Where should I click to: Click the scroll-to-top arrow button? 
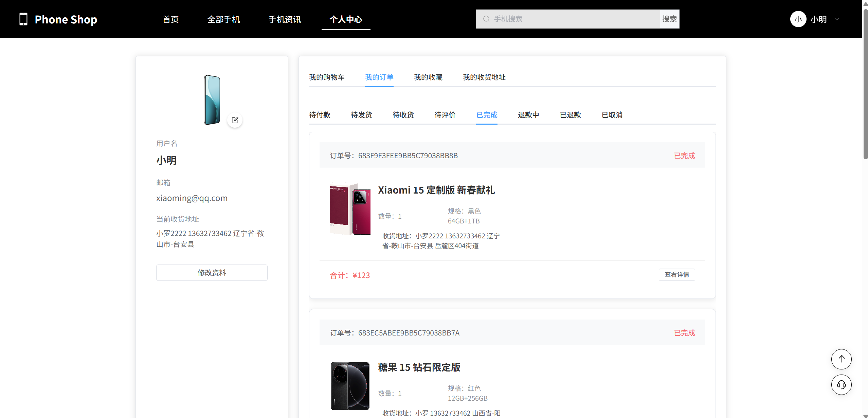841,359
